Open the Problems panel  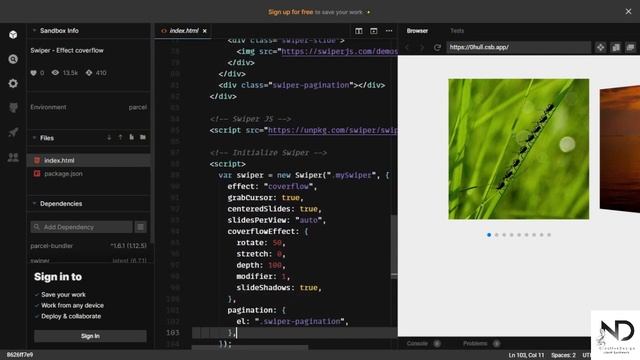click(x=475, y=344)
